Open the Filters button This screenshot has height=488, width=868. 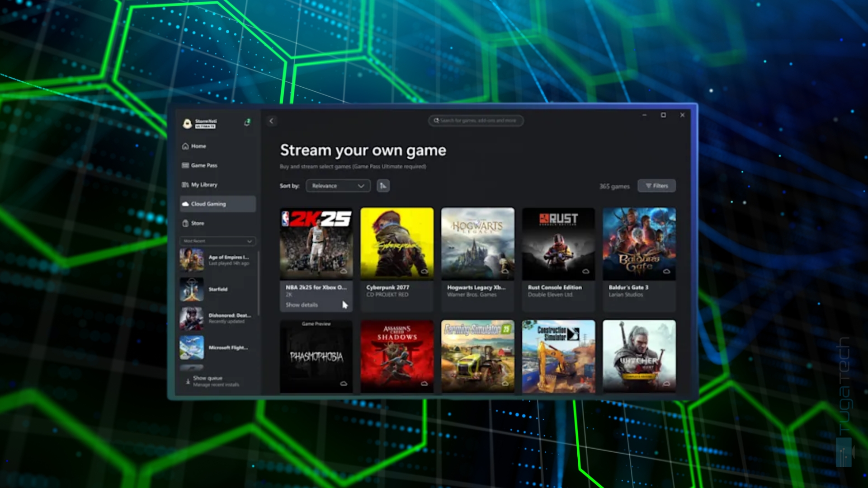click(x=656, y=186)
